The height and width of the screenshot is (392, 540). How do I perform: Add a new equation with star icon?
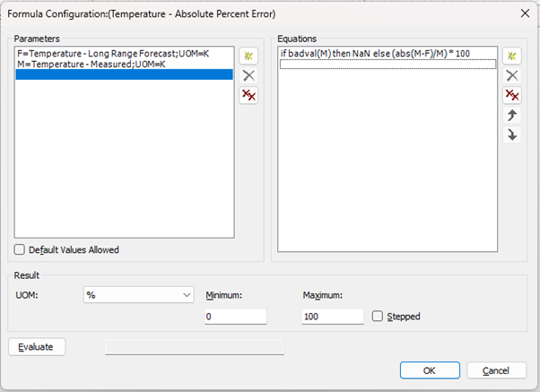click(511, 56)
